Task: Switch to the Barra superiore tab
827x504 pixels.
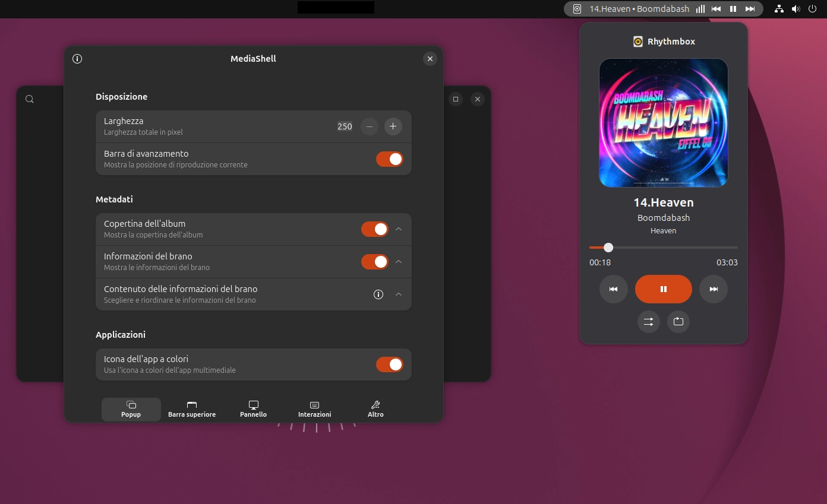Action: click(x=192, y=410)
